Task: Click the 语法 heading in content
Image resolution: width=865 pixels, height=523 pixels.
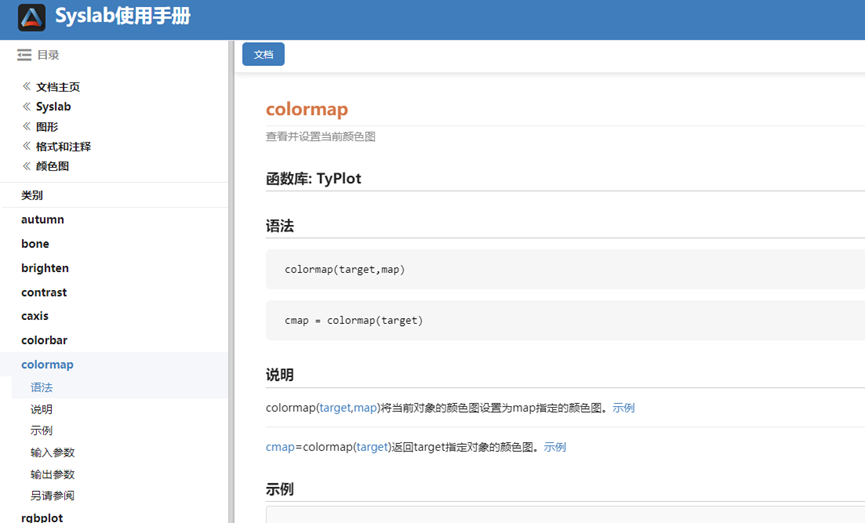Action: (280, 226)
